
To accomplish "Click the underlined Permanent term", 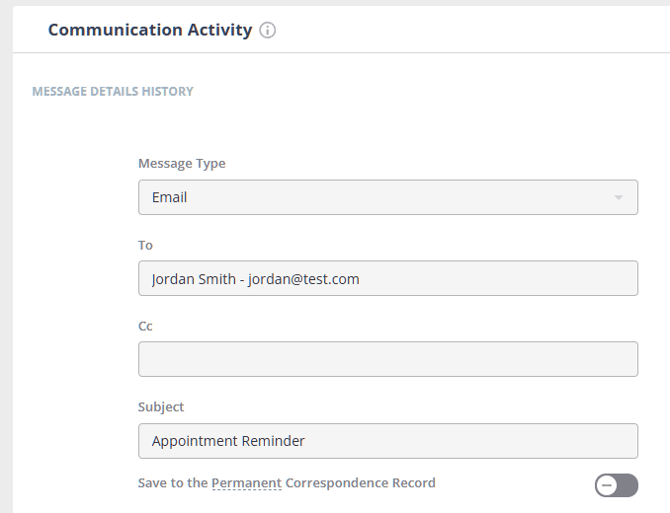I will 246,483.
